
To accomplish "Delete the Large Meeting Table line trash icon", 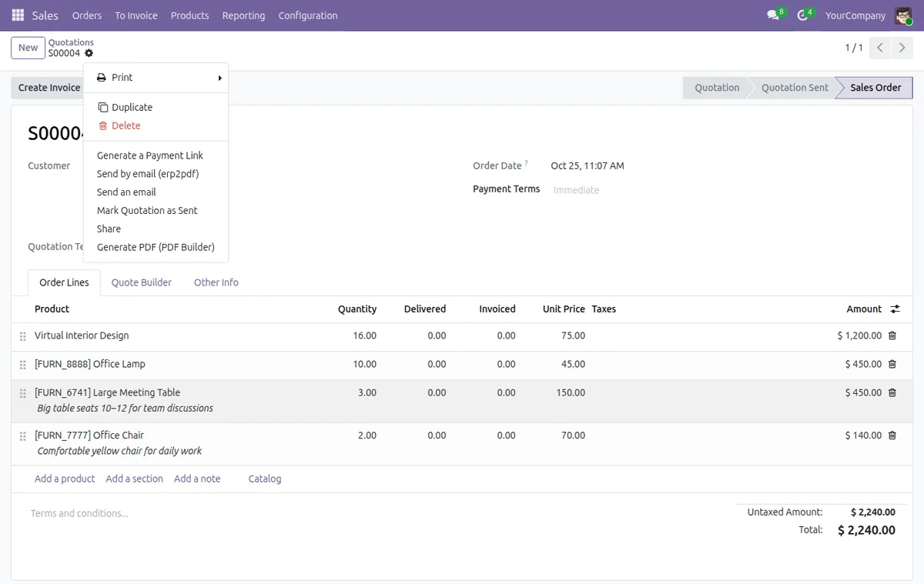I will pyautogui.click(x=892, y=392).
